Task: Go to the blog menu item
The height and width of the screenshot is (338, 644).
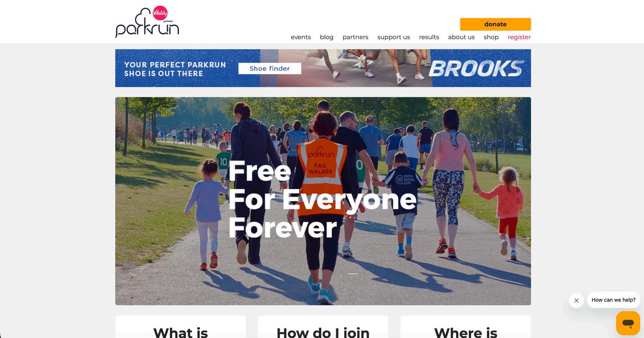Action: tap(327, 37)
